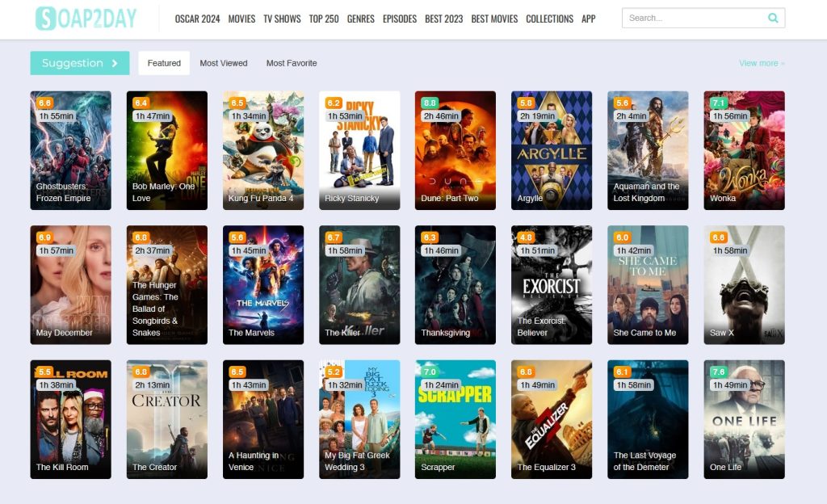Viewport: 827px width, 504px height.
Task: Open Bob Marley: One Love poster
Action: coord(167,150)
